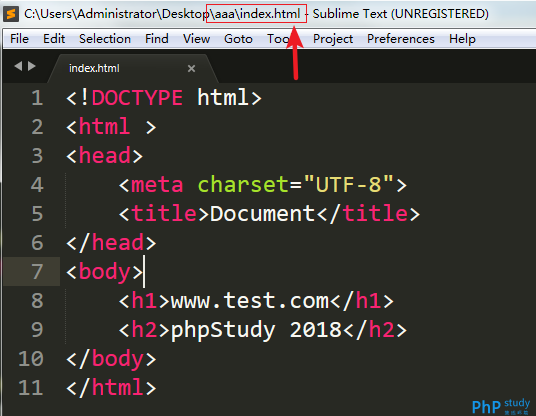Click the next tab right arrow
The height and width of the screenshot is (416, 536).
click(32, 66)
